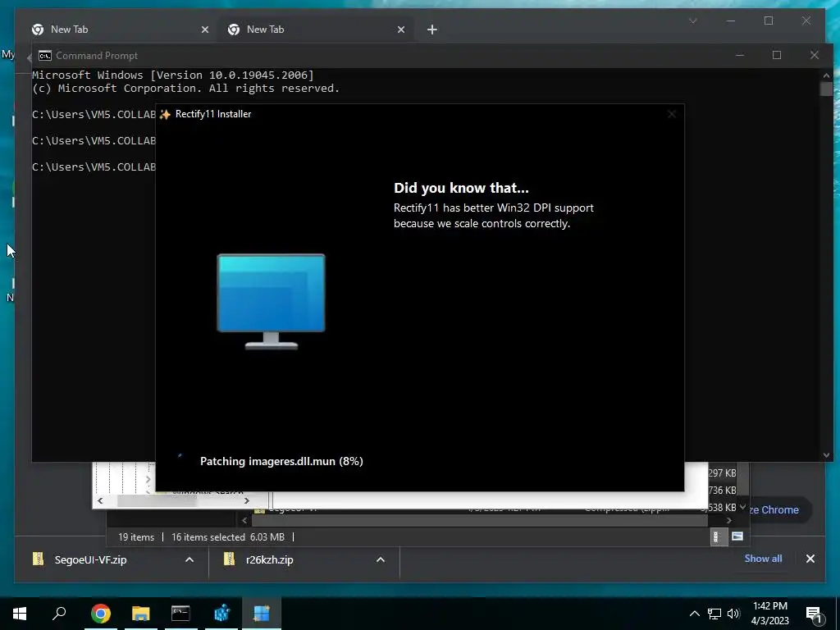This screenshot has width=840, height=630.
Task: Select the Rectify11 Installer taskbar icon
Action: pyautogui.click(x=262, y=614)
